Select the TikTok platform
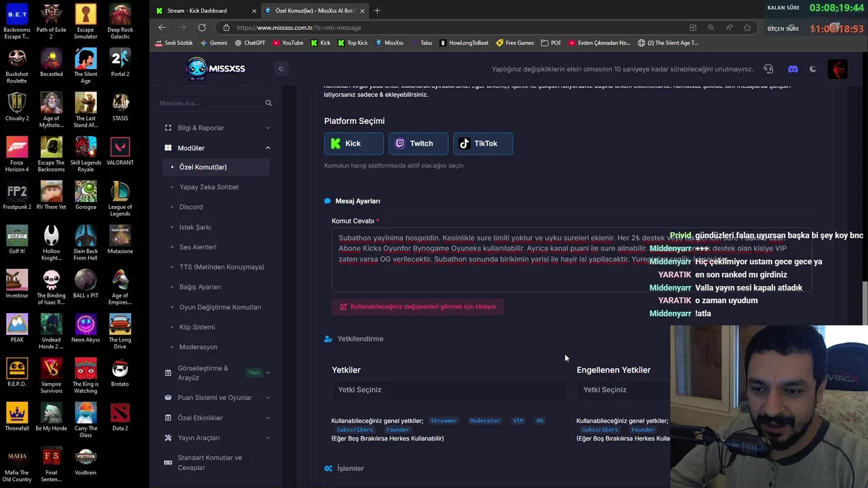 [483, 144]
